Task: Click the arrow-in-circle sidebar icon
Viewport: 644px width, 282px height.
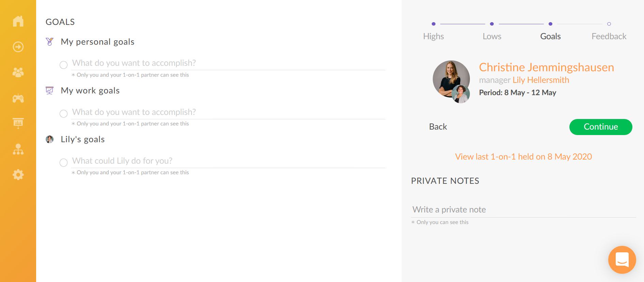Action: (18, 47)
